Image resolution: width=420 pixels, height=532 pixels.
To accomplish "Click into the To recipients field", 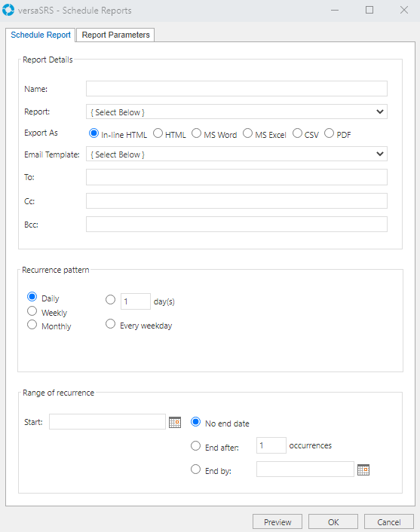I will pyautogui.click(x=236, y=177).
